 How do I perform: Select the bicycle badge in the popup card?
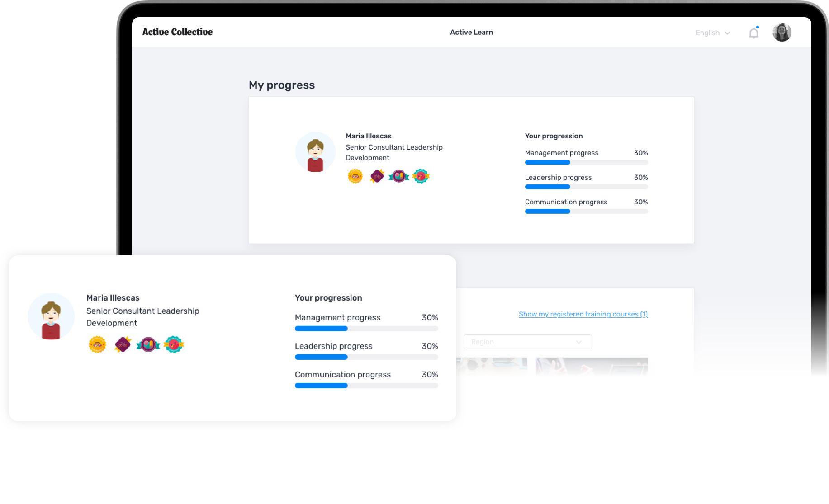click(x=123, y=344)
